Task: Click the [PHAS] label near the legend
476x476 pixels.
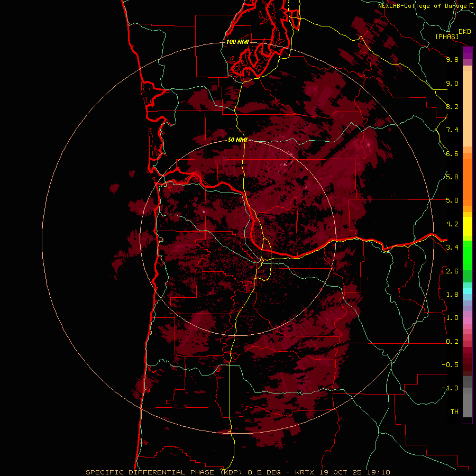Action: (447, 37)
